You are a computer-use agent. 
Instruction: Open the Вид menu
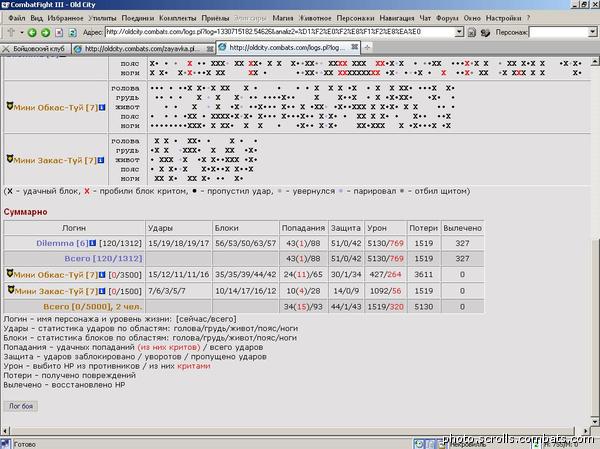tap(36, 18)
